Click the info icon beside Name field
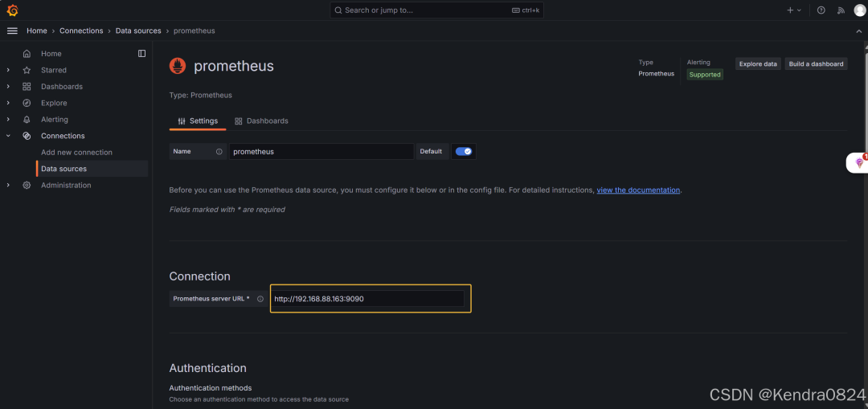The height and width of the screenshot is (409, 868). [x=219, y=151]
